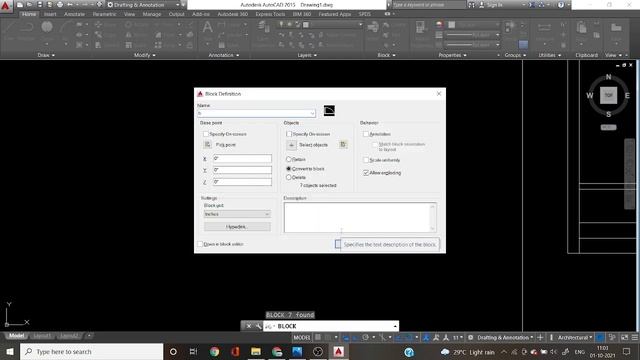Click the Y coordinate input field
640x360 pixels.
(x=242, y=170)
